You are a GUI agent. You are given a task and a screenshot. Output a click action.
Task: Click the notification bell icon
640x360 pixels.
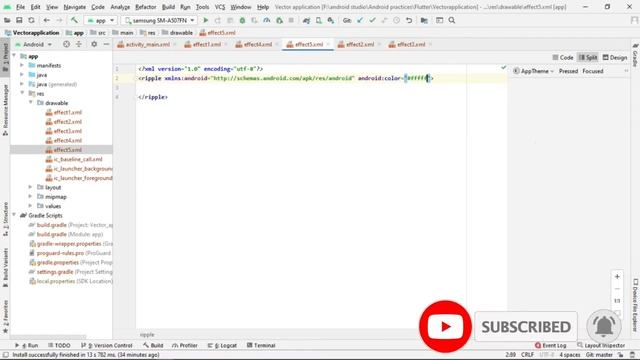pyautogui.click(x=604, y=326)
